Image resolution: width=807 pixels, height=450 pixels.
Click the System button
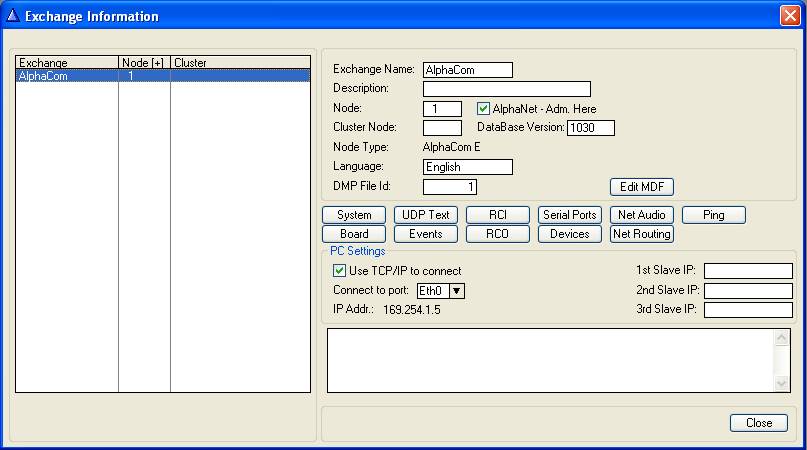click(354, 215)
